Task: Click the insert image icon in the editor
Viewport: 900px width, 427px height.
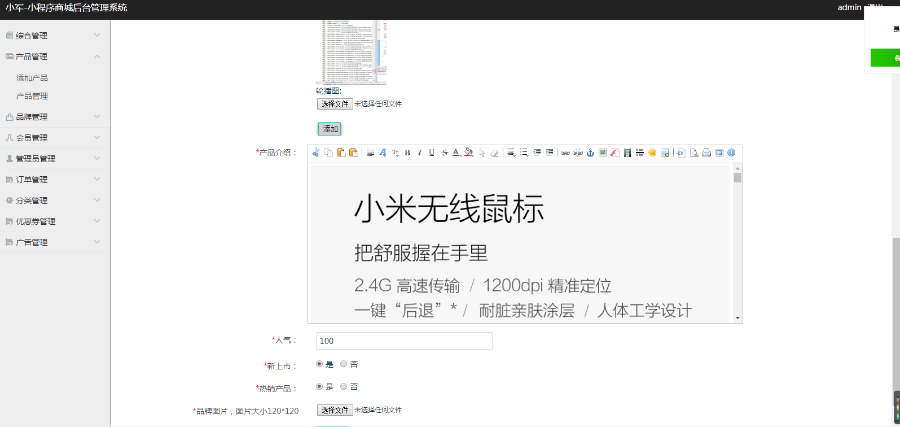Action: pyautogui.click(x=603, y=153)
